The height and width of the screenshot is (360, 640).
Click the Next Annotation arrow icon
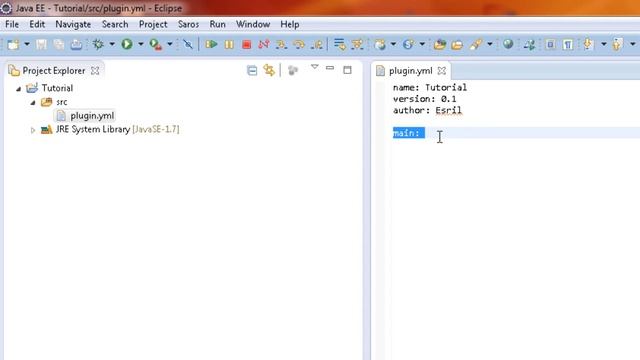point(588,44)
